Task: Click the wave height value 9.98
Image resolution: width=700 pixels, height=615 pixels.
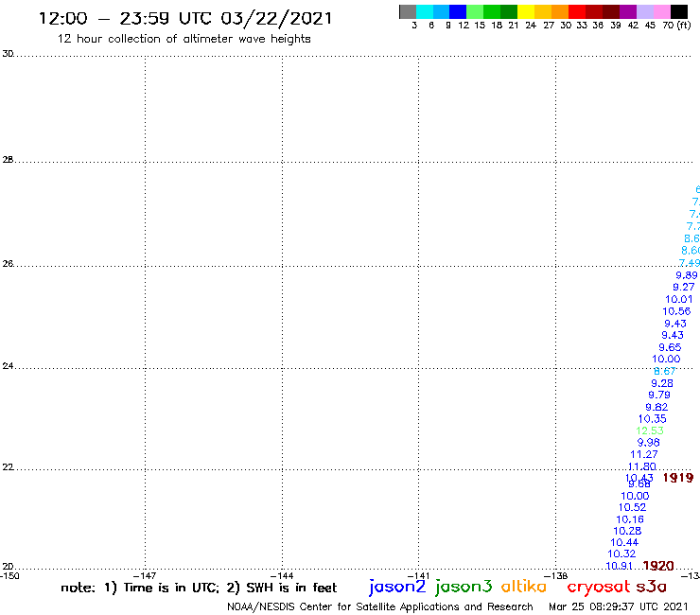Action: click(x=648, y=443)
